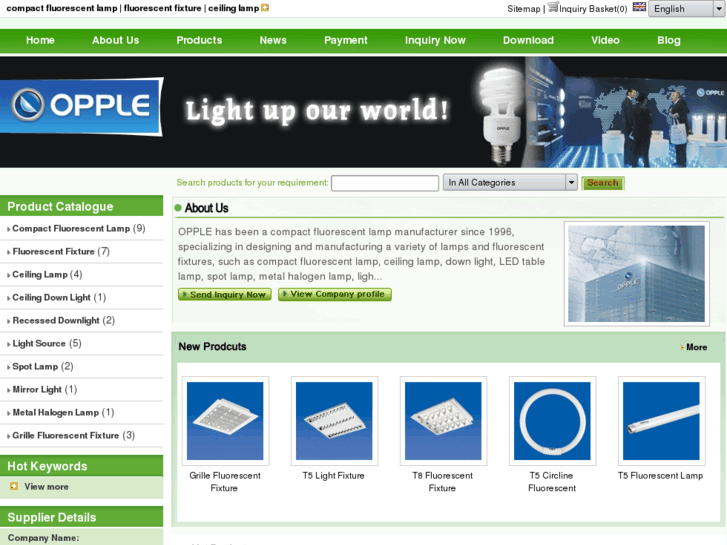Screen dimensions: 727x545
Task: Open the About Us menu item
Action: pos(115,40)
